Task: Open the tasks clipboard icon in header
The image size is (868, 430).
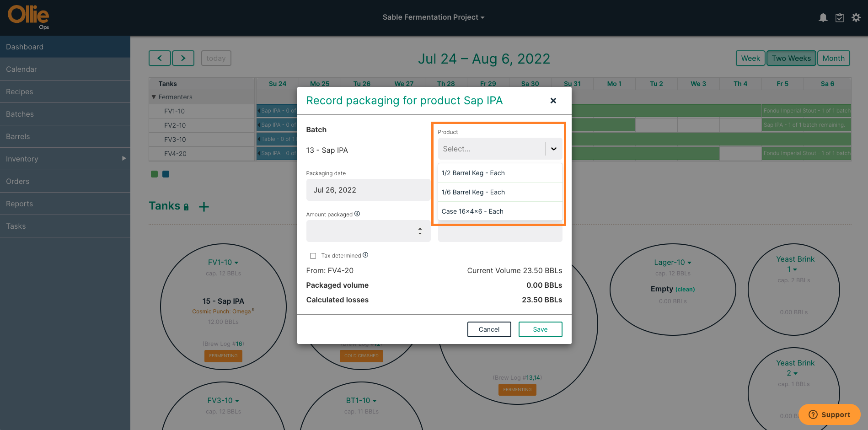Action: click(840, 17)
